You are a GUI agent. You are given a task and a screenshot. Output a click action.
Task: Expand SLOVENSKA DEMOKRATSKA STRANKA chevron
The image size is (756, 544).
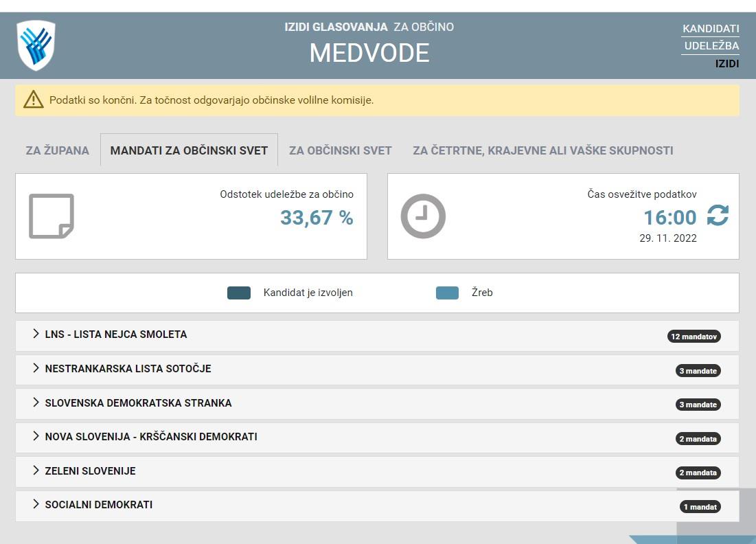36,403
